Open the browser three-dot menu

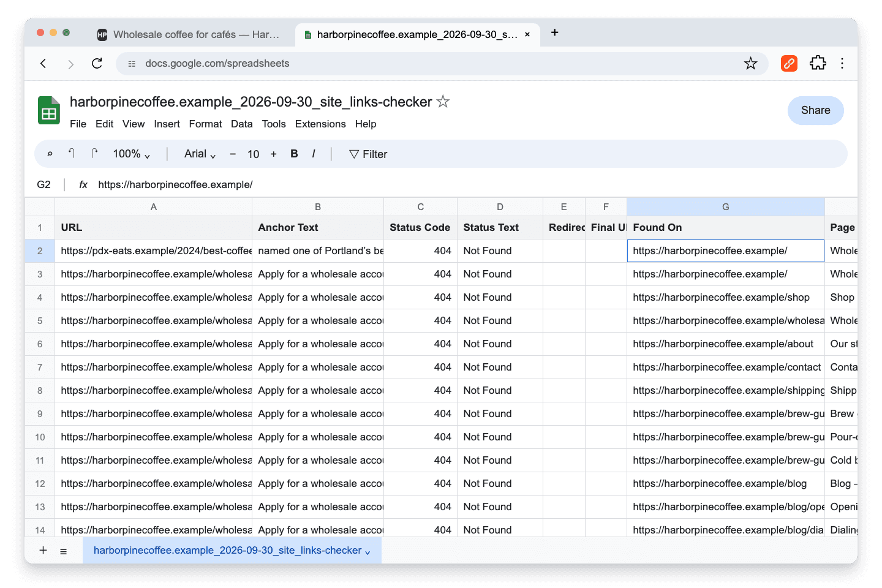[x=842, y=64]
